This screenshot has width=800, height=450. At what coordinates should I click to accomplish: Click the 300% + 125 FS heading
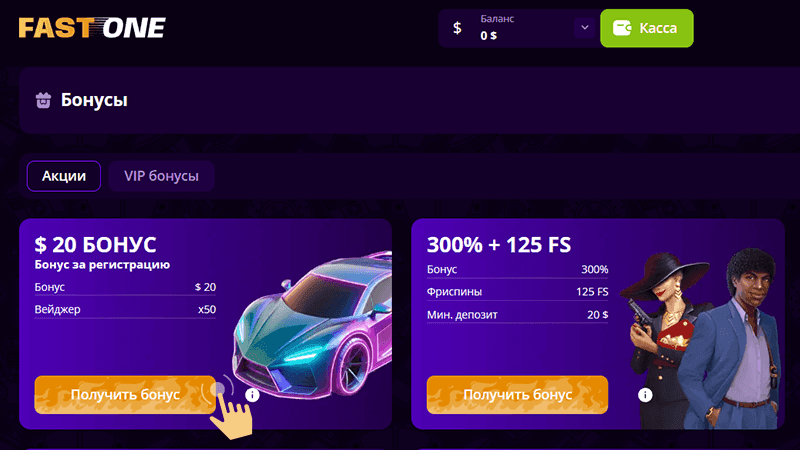pos(499,244)
